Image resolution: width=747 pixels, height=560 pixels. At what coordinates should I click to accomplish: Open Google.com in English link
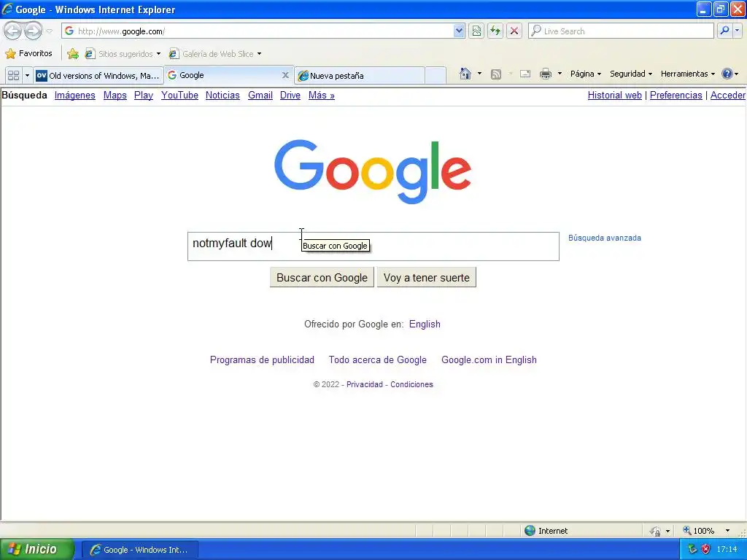489,360
